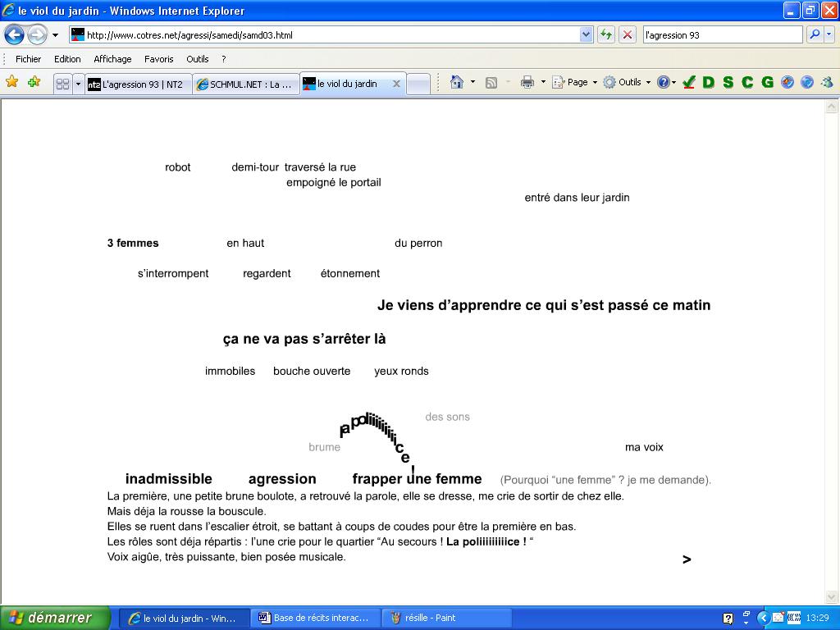The width and height of the screenshot is (840, 630).
Task: Click the green C toolbar icon
Action: tap(747, 82)
